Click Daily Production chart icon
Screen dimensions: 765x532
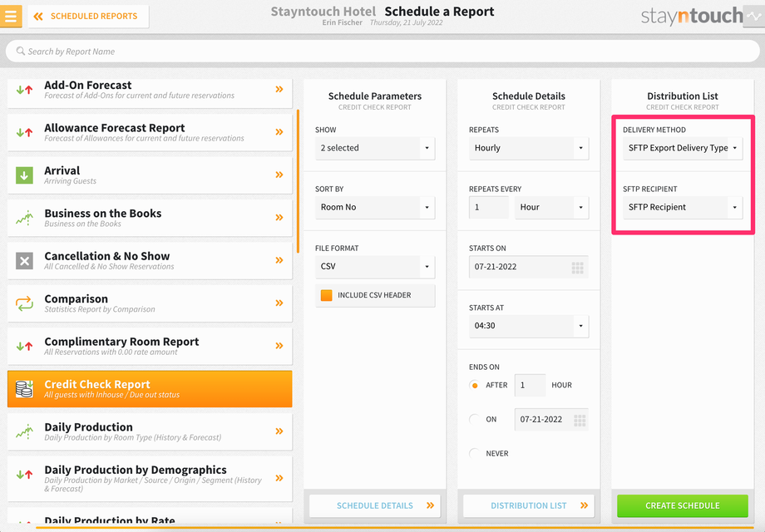(x=24, y=431)
